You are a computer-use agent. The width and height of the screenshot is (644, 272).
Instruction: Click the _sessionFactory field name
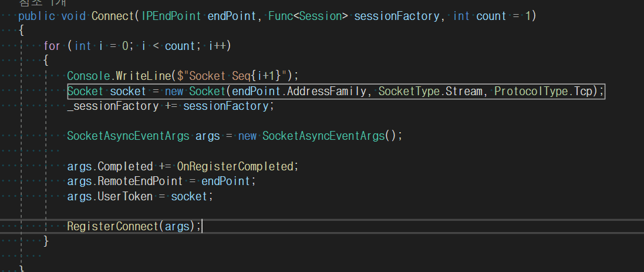click(113, 106)
